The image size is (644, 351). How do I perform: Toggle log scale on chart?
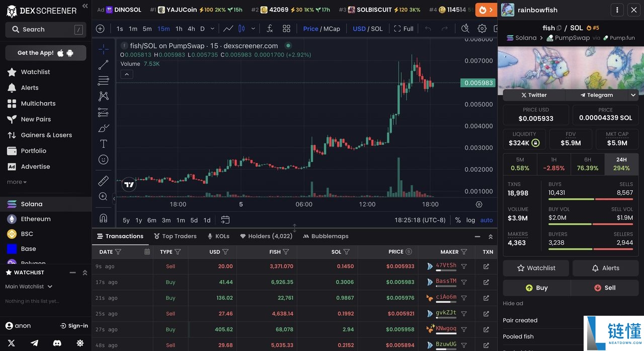[470, 220]
